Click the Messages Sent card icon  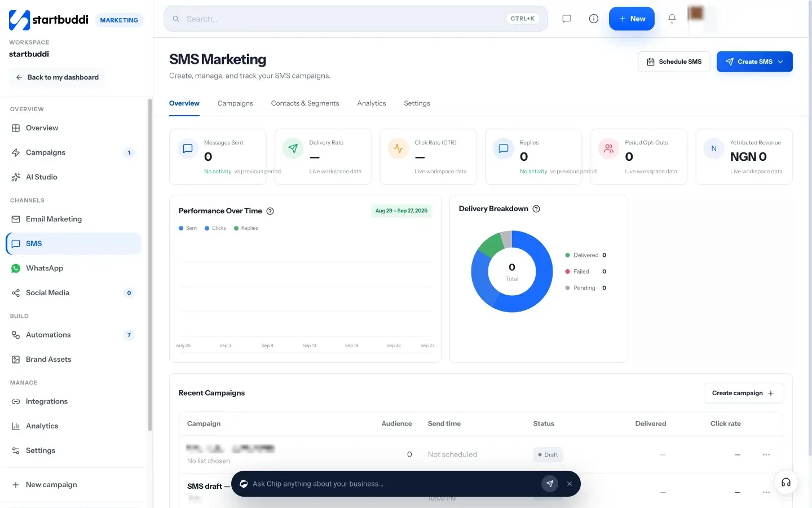coord(188,148)
